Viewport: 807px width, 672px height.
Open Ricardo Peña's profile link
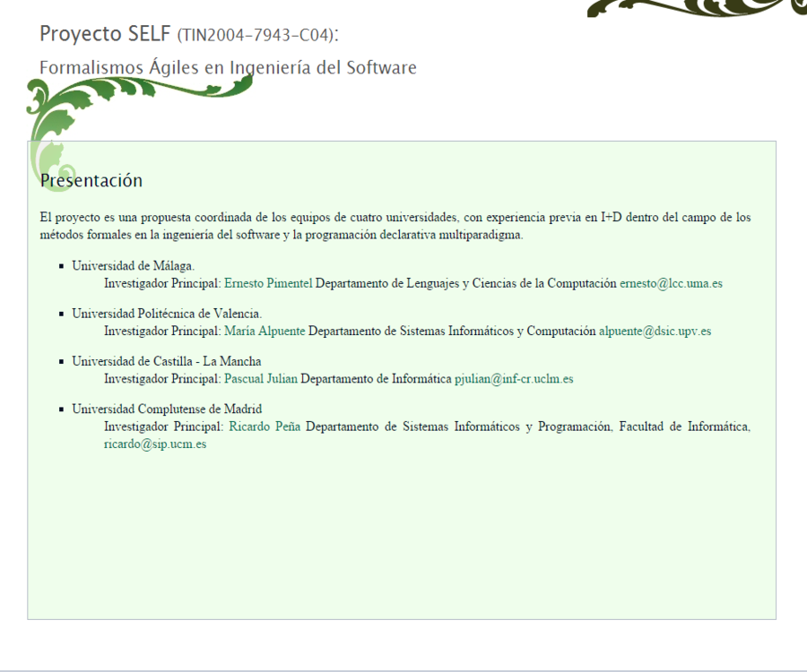point(265,426)
